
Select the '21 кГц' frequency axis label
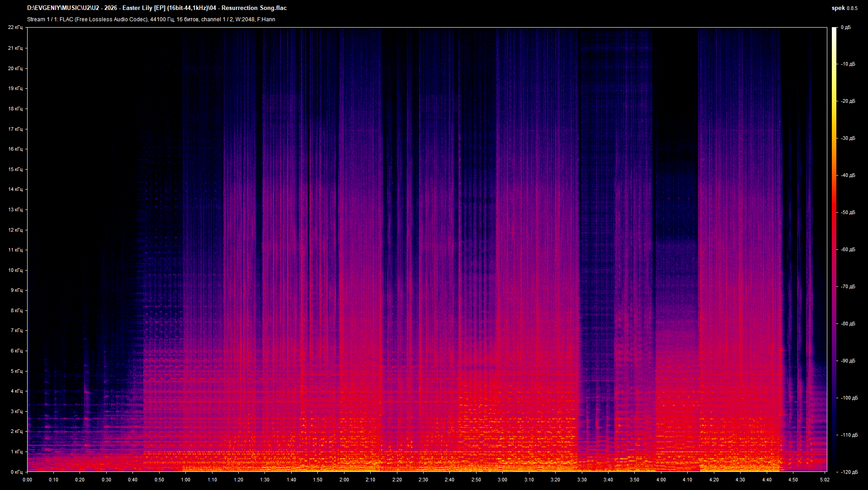tap(15, 48)
